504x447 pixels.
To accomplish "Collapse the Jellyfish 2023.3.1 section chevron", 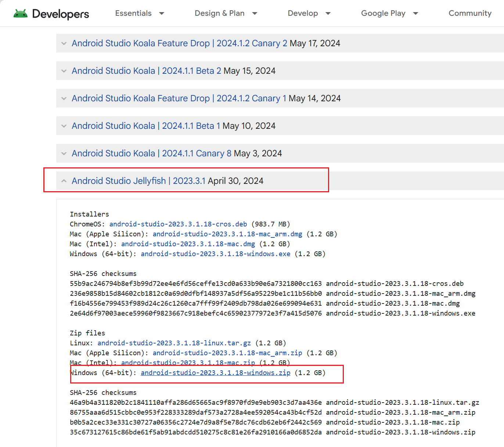I will [64, 181].
